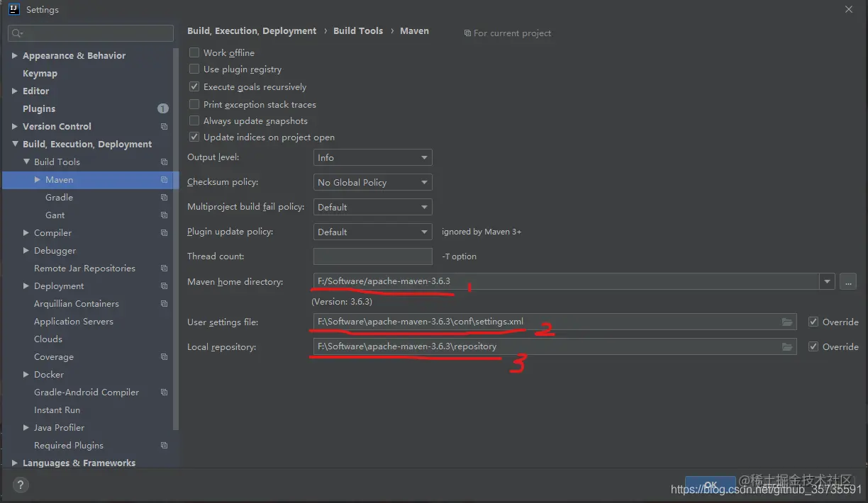Screen dimensions: 868x503
Task: Select Application Servers item
Action: pyautogui.click(x=74, y=322)
